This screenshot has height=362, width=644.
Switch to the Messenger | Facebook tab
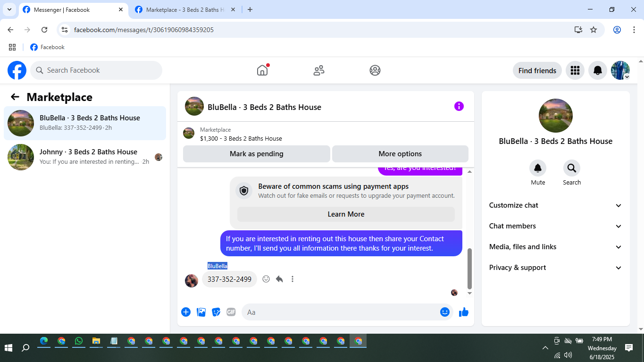pyautogui.click(x=73, y=9)
